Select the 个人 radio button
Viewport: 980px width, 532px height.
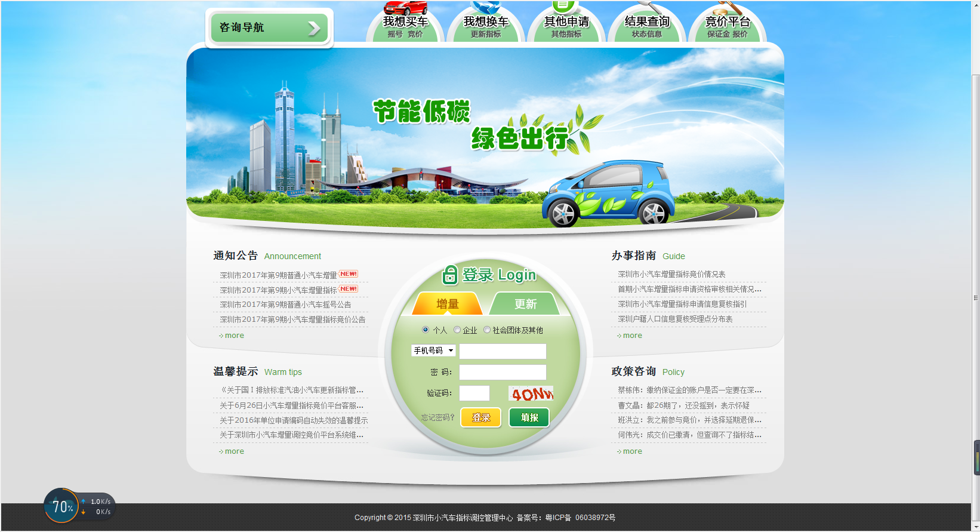[x=426, y=330]
